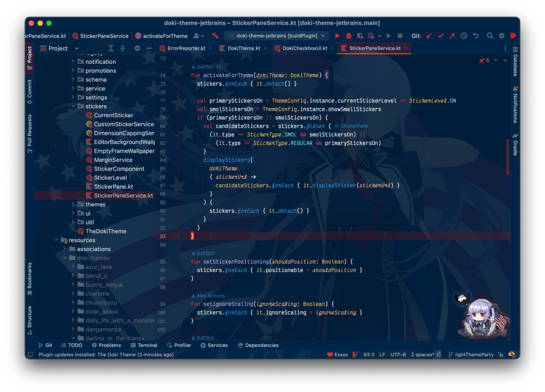
Task: Open the Terminal tool tab
Action: coord(144,345)
